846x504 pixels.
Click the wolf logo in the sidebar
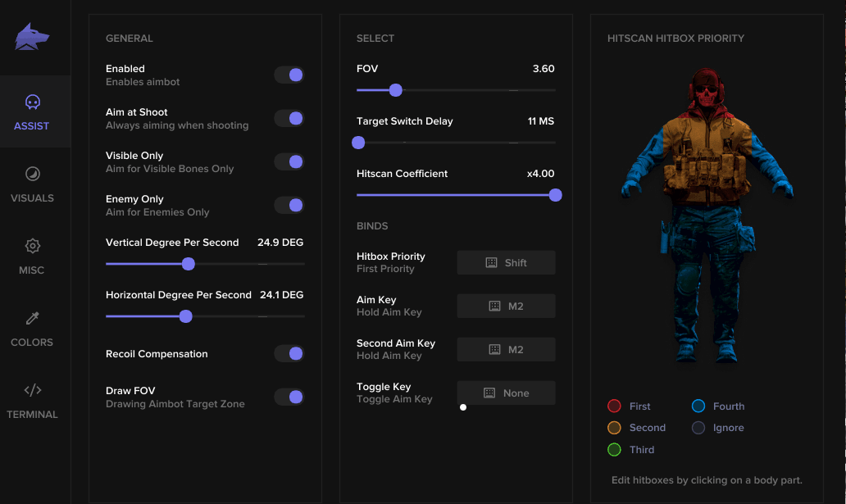[x=32, y=37]
